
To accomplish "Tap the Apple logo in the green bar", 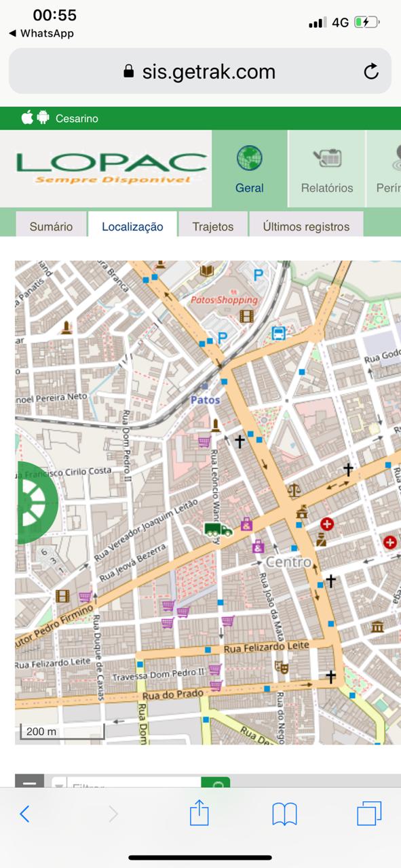I will pos(27,117).
